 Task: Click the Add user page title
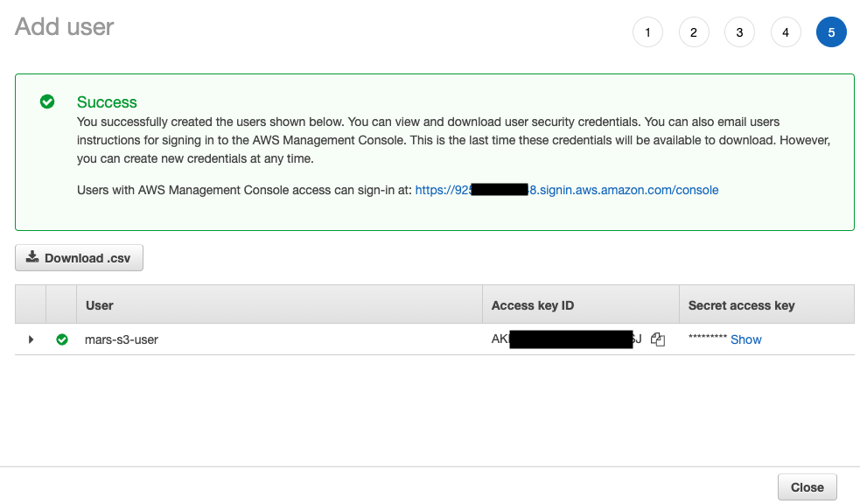(x=63, y=27)
